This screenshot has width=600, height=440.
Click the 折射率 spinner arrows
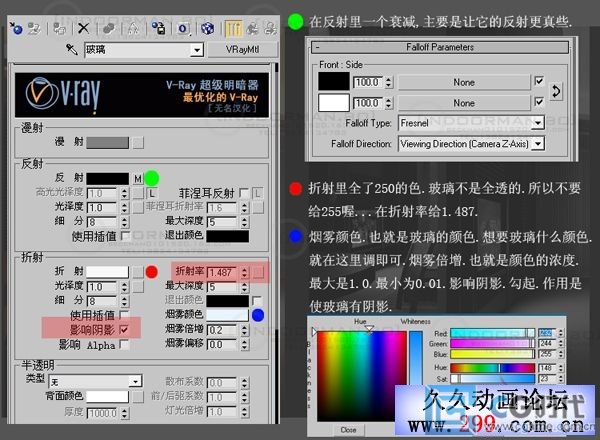[244, 272]
